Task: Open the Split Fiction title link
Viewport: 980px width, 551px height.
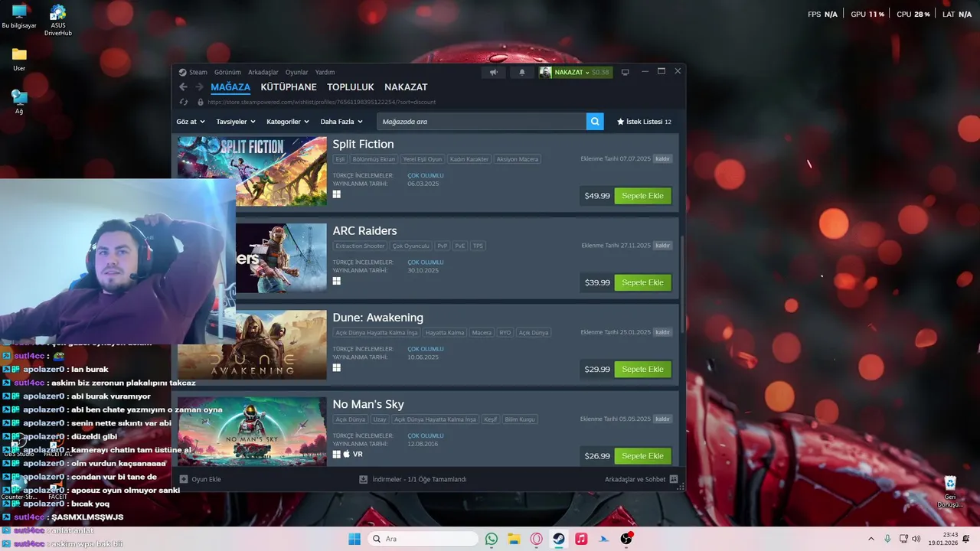Action: point(363,144)
